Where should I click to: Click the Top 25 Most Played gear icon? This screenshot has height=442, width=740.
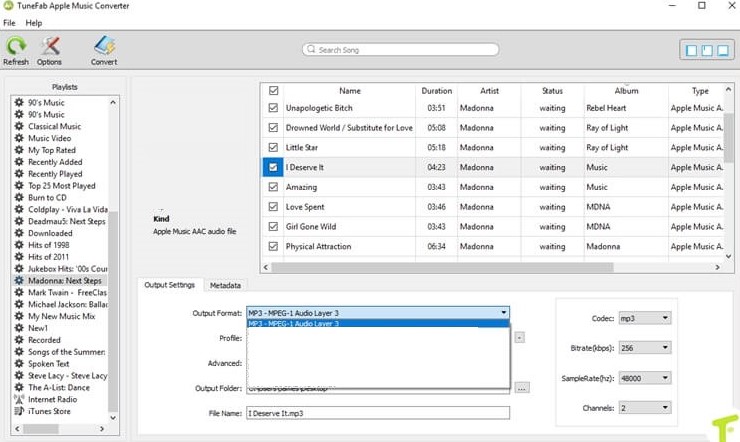[x=19, y=185]
